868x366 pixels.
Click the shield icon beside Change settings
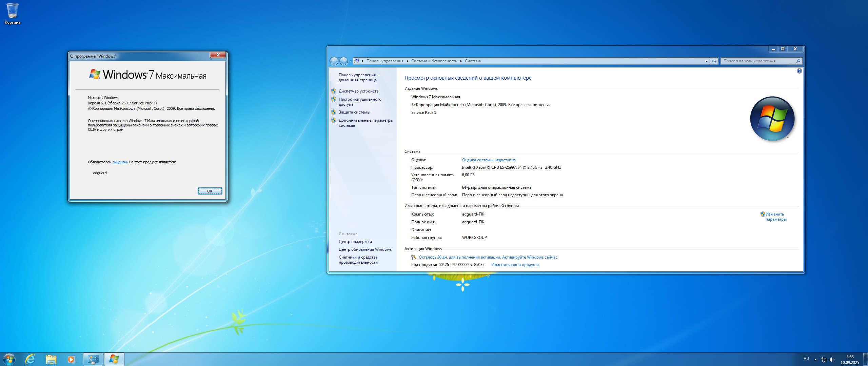[x=763, y=214]
